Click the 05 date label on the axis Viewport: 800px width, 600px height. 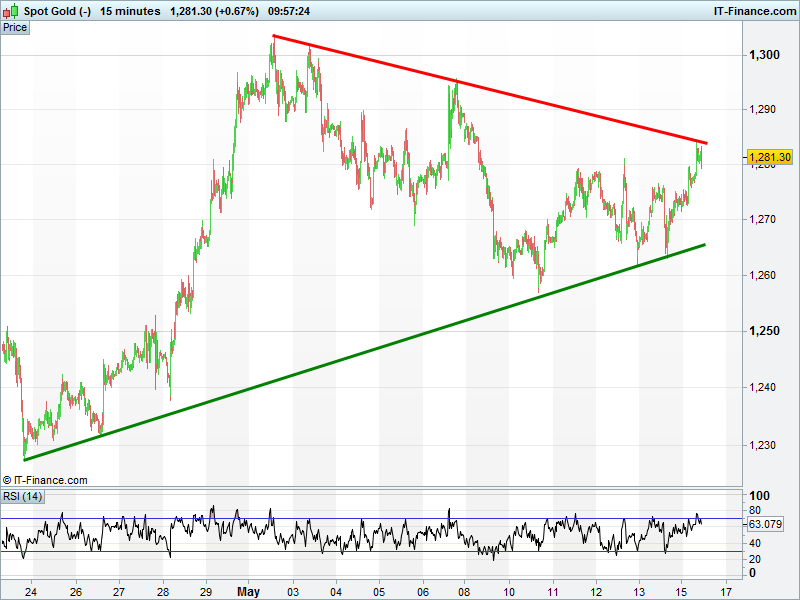point(379,592)
